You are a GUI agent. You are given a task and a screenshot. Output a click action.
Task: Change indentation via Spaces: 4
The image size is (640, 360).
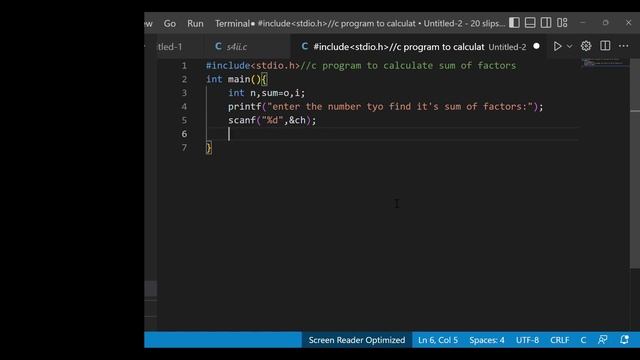487,340
